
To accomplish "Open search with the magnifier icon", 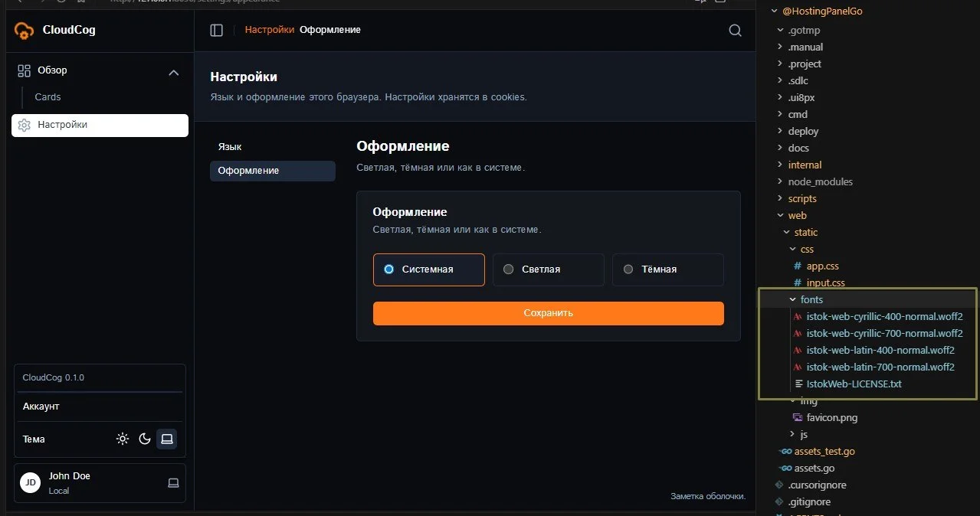I will click(x=735, y=30).
